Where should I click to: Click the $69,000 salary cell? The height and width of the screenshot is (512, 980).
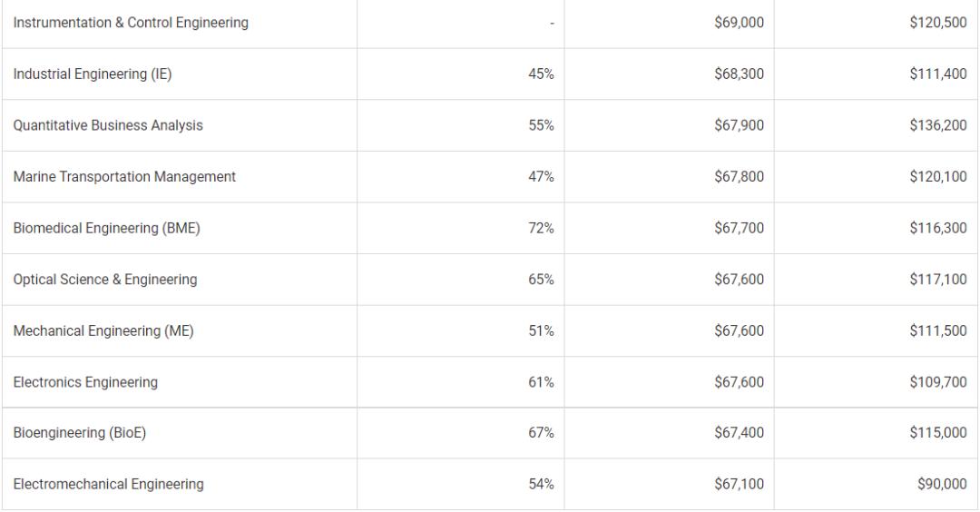coord(739,23)
